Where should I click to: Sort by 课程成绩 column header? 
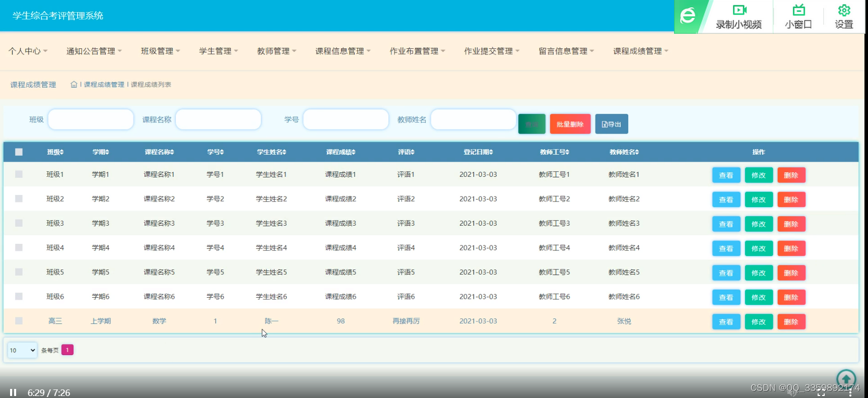[341, 152]
